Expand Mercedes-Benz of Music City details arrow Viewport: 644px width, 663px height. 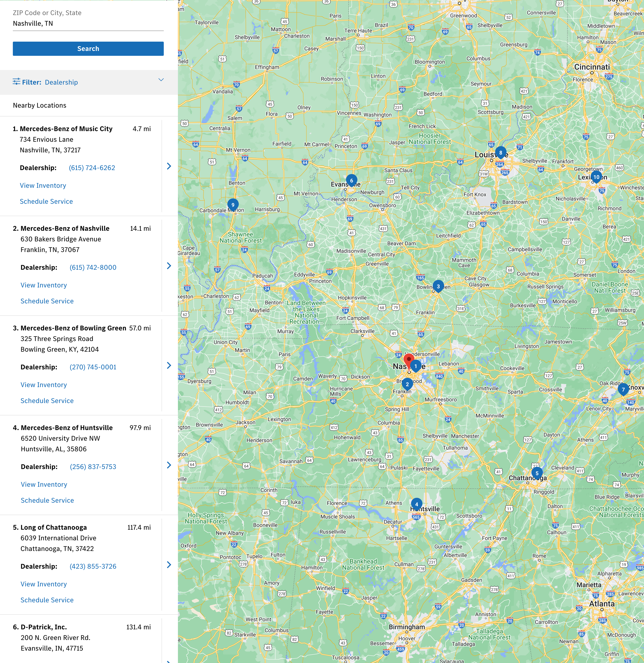tap(169, 166)
